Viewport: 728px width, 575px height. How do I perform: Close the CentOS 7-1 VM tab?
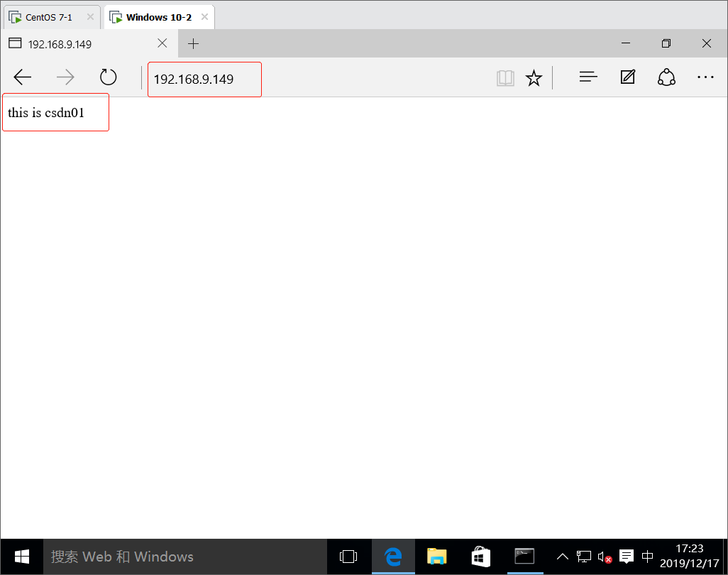90,17
